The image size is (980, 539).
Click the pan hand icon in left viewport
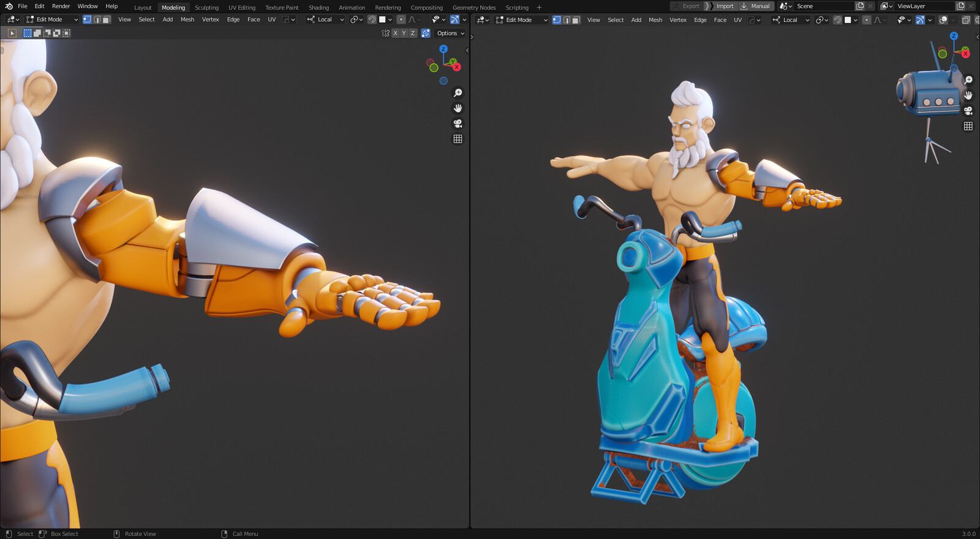pyautogui.click(x=458, y=108)
